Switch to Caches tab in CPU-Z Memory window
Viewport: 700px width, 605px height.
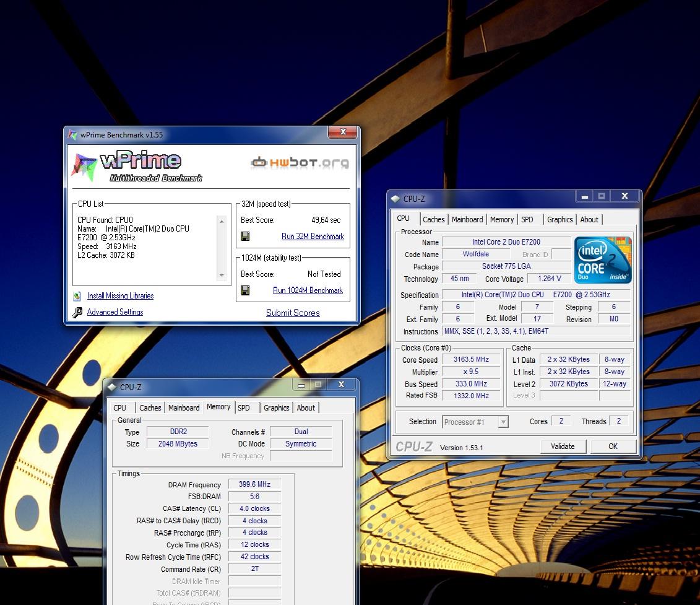click(150, 407)
